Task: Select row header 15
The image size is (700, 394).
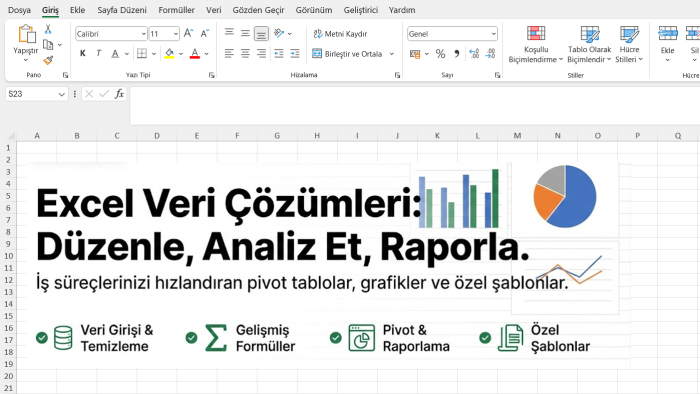Action: [x=8, y=316]
